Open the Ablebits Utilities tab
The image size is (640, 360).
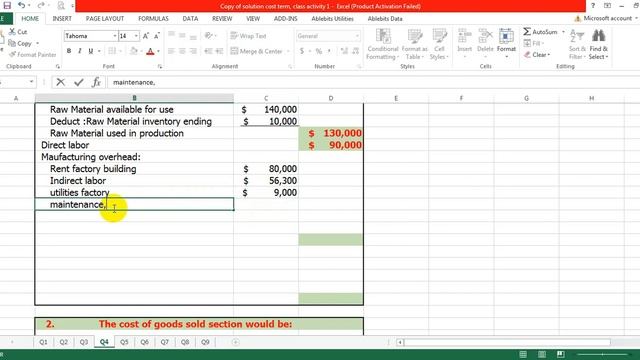tap(332, 19)
